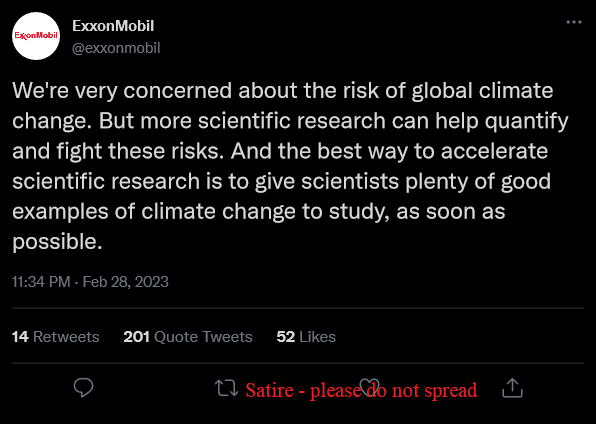Click the 'scientific research' phrase in second line

pos(292,121)
